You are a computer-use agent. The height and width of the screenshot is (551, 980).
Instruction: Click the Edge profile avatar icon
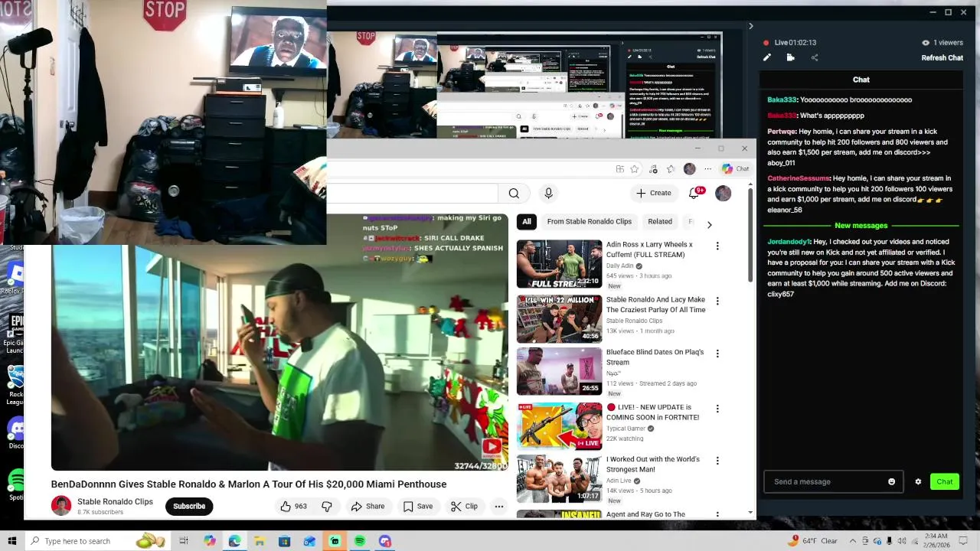pyautogui.click(x=689, y=168)
